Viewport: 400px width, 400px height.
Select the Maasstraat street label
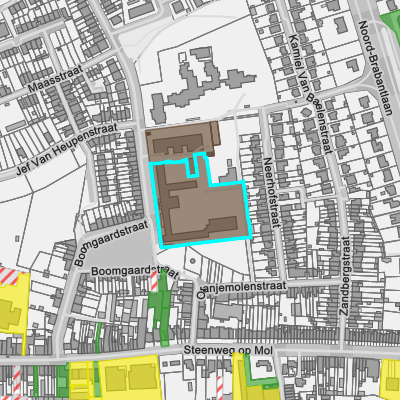[55, 79]
